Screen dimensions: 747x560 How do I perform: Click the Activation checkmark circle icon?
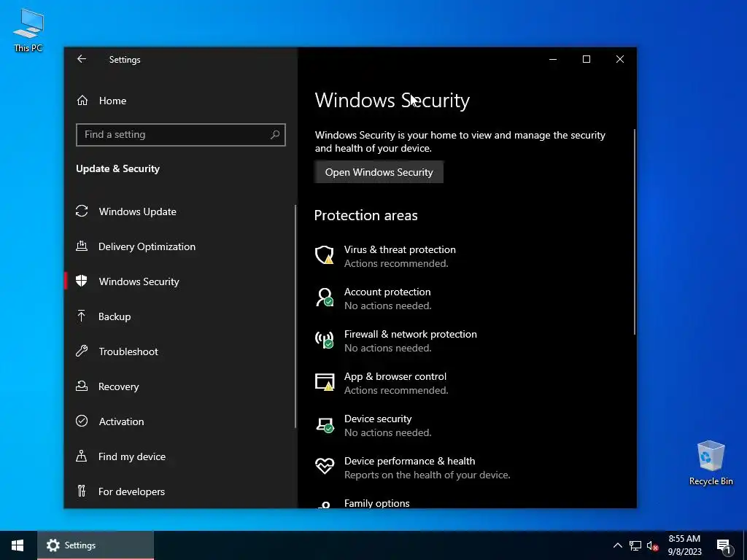tap(82, 421)
